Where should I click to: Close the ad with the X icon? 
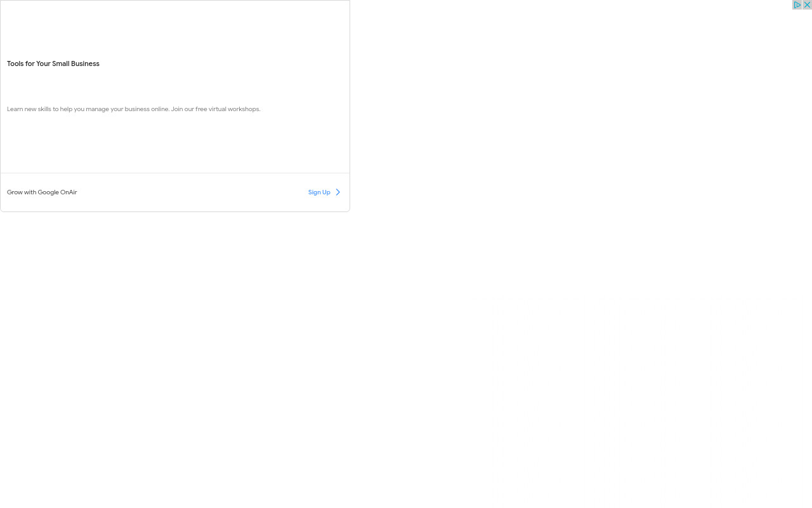point(807,5)
